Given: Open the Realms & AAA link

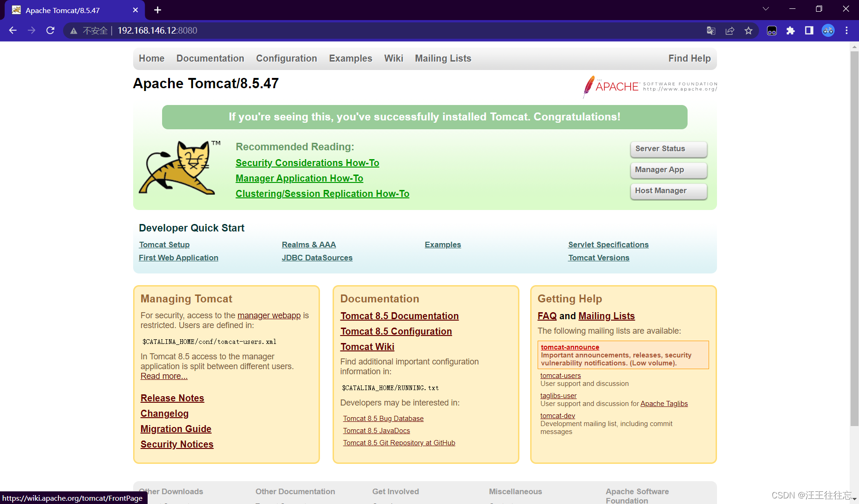Looking at the screenshot, I should click(x=309, y=245).
